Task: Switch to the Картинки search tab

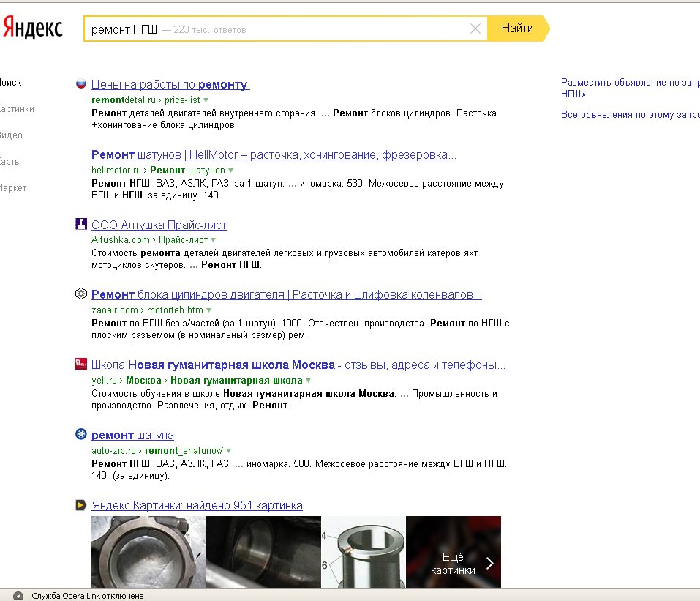Action: tap(17, 108)
